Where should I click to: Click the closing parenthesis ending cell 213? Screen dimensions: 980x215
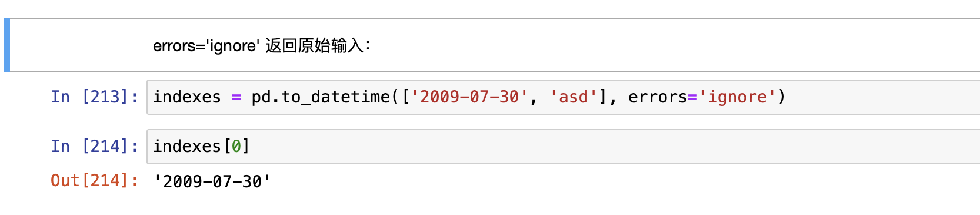(782, 97)
